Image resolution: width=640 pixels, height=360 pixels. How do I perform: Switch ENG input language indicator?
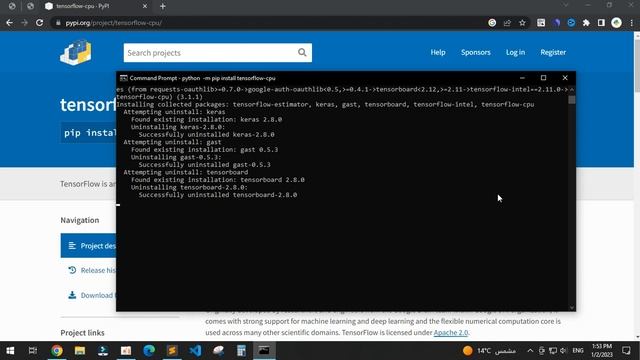coord(578,351)
